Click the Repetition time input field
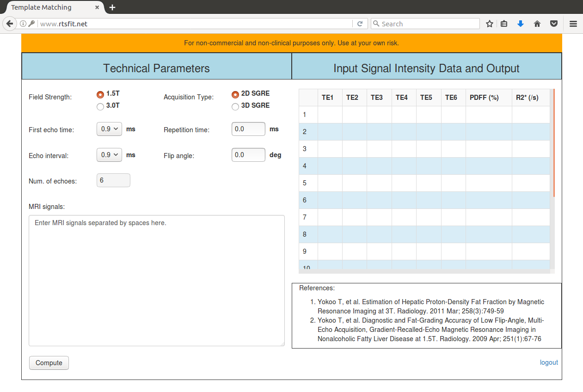Image resolution: width=583 pixels, height=392 pixels. tap(248, 129)
